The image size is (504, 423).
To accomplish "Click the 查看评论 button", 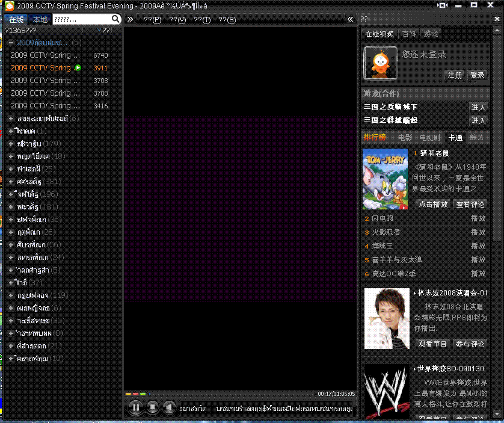I will tap(470, 205).
